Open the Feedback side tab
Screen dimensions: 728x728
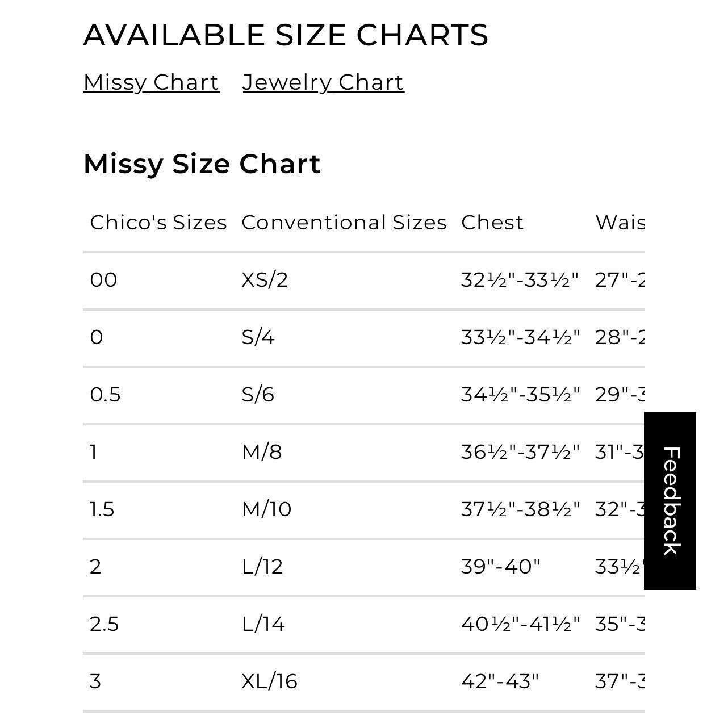coord(670,501)
